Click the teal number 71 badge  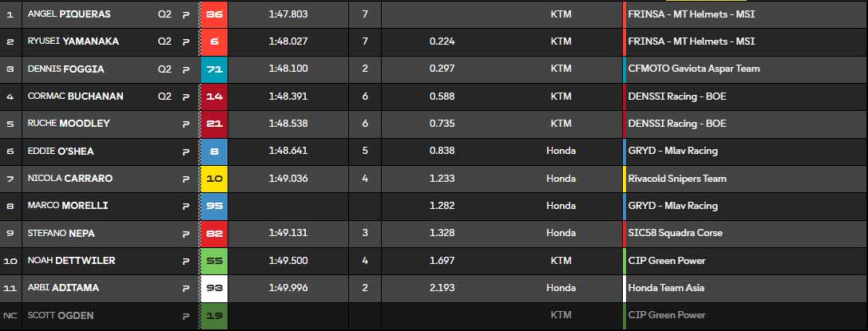tap(214, 69)
